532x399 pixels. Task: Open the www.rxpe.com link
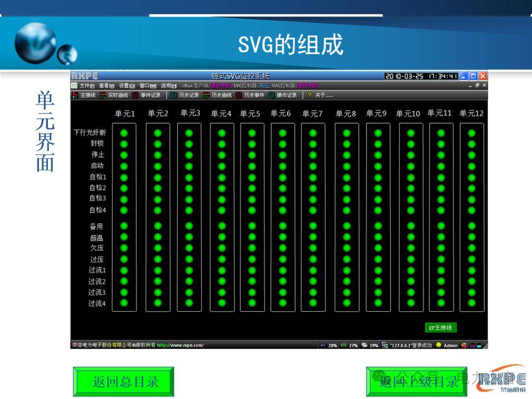(180, 345)
